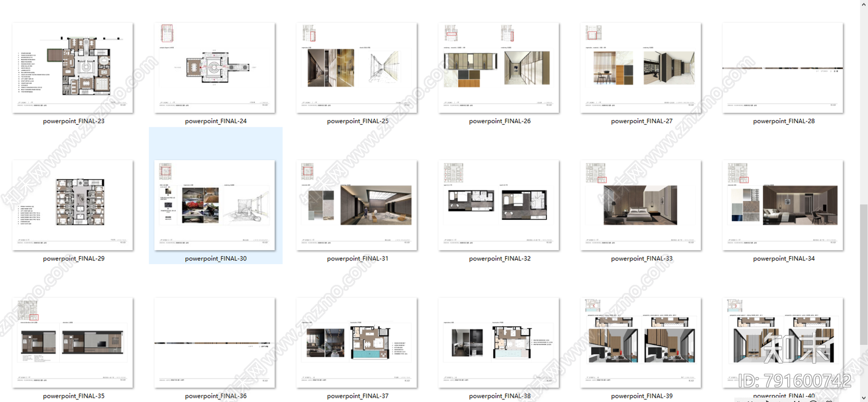
Task: Click the file name powerpoint_FINAL-36
Action: (x=216, y=396)
